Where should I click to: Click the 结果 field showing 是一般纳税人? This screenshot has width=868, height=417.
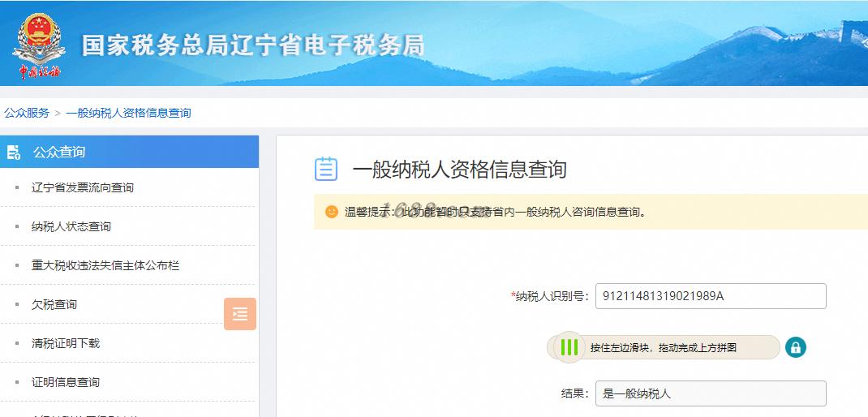[711, 393]
